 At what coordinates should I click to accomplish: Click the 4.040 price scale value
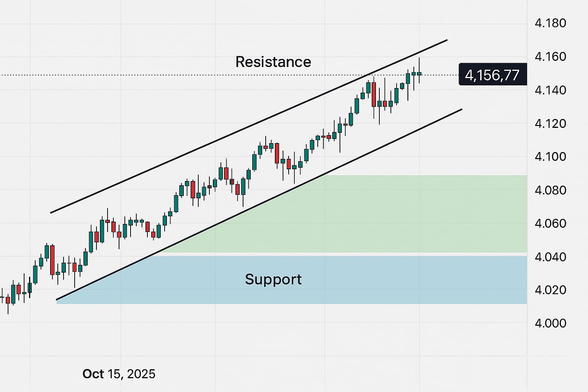coord(550,256)
